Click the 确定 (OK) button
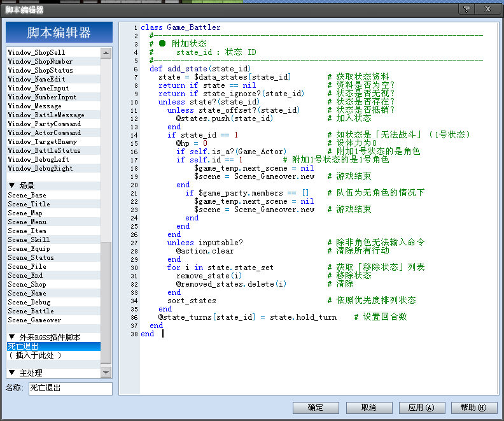Image resolution: width=504 pixels, height=421 pixels. coord(316,408)
